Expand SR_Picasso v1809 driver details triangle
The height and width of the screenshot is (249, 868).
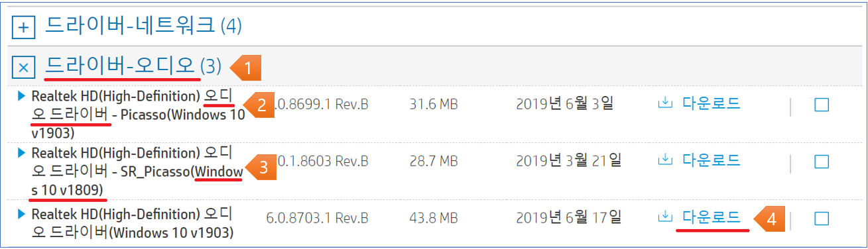pos(21,153)
